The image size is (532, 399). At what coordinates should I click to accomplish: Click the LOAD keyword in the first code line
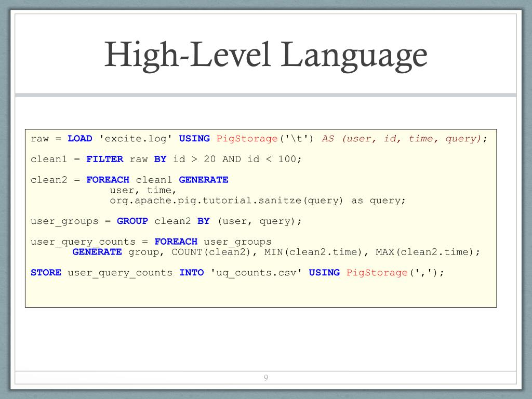[x=79, y=138]
